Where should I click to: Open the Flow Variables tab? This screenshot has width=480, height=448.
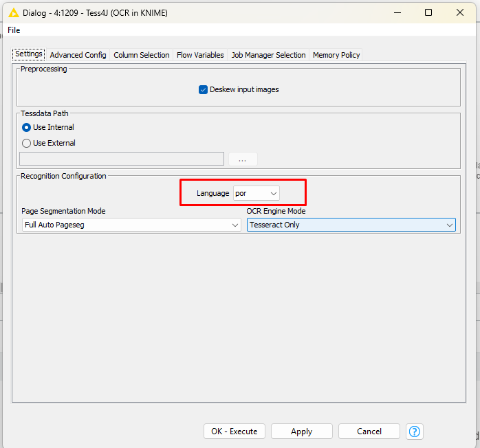(200, 55)
